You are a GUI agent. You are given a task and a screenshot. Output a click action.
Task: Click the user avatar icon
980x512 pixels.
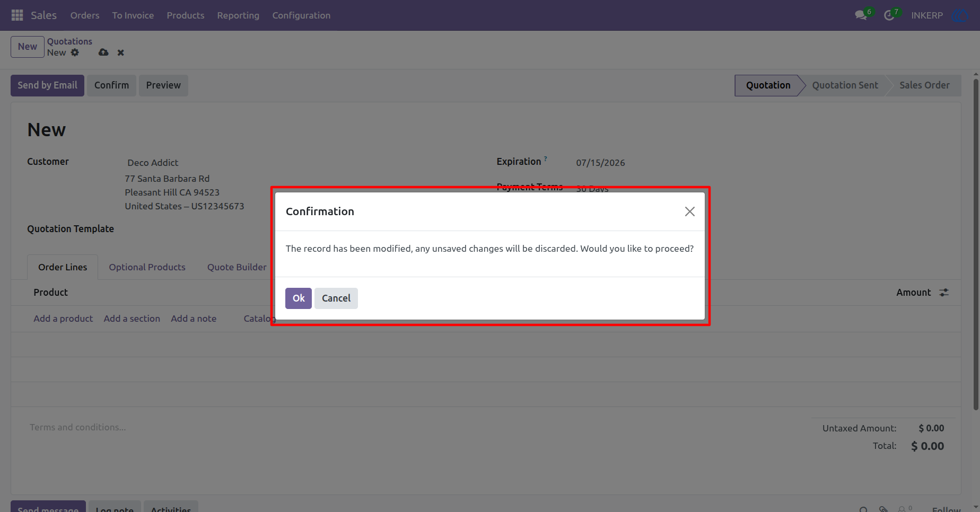tap(960, 15)
